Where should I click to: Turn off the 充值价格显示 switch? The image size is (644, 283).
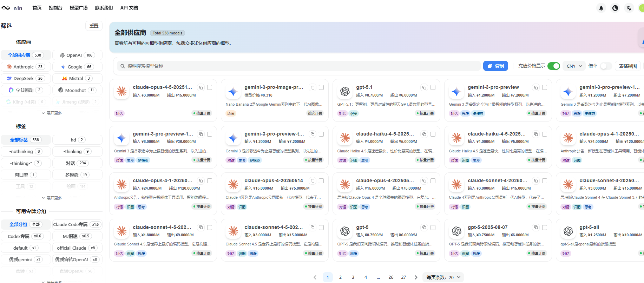(554, 66)
